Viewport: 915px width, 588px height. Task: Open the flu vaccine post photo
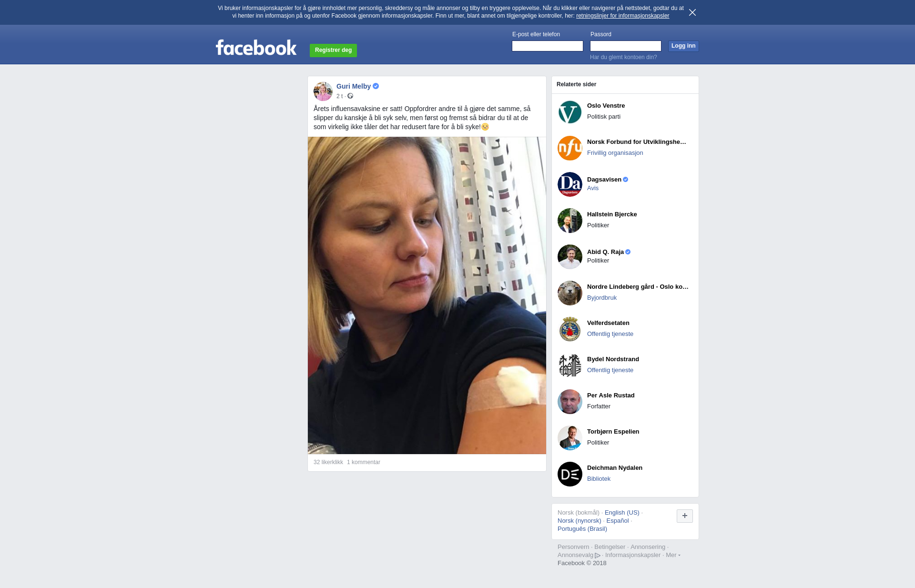tap(427, 295)
